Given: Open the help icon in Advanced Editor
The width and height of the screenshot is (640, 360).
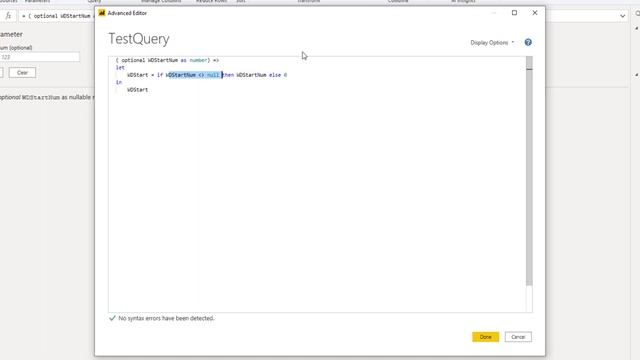Looking at the screenshot, I should tap(528, 42).
